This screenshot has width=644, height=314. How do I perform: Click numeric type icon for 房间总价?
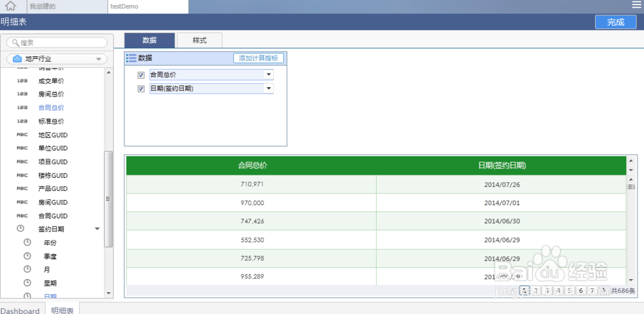pyautogui.click(x=22, y=94)
